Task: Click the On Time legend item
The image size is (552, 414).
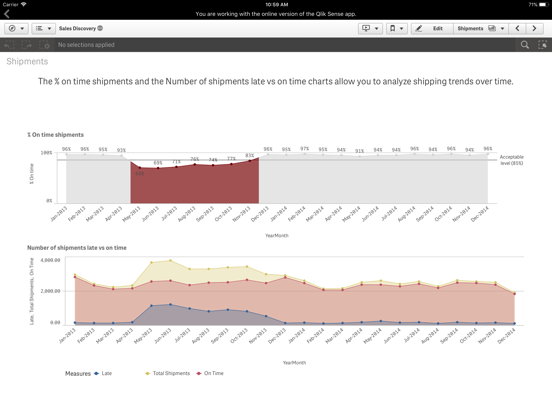Action: pos(210,374)
